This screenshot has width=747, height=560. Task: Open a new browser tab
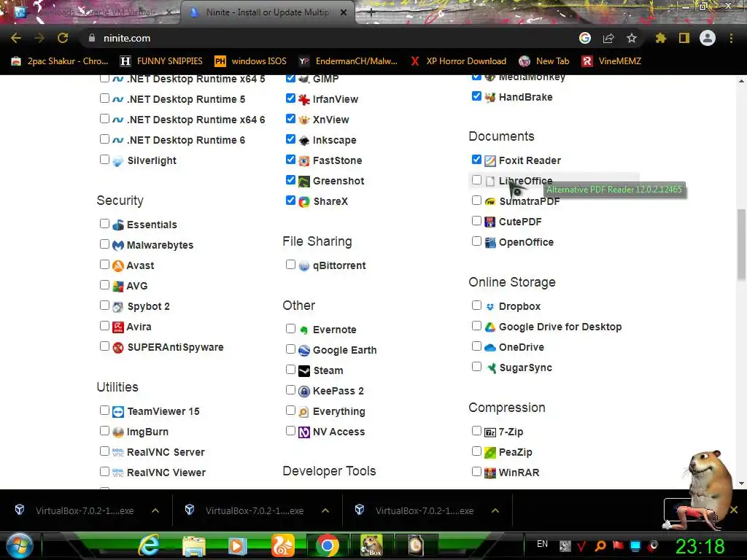click(371, 13)
